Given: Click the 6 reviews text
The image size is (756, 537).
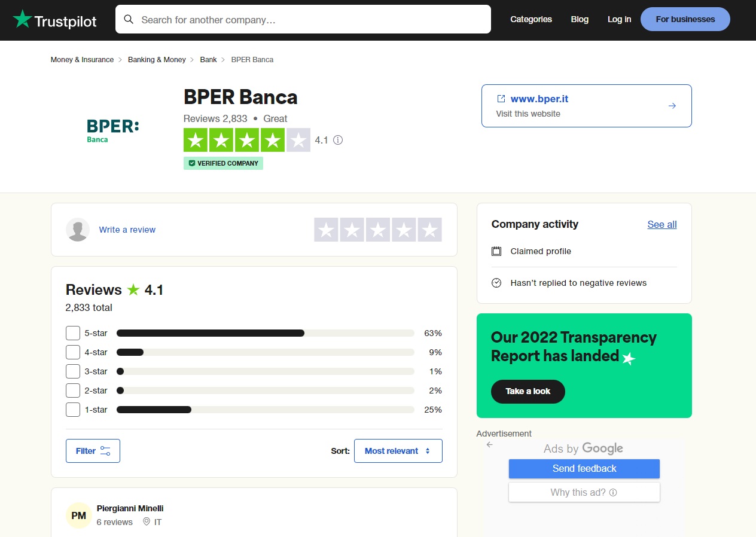Looking at the screenshot, I should (115, 522).
